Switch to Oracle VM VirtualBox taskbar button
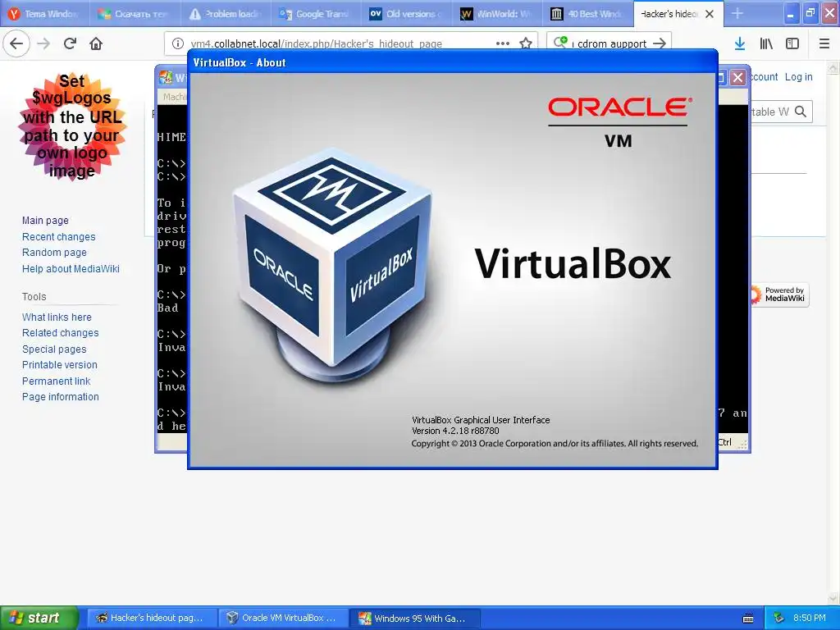This screenshot has height=630, width=840. pyautogui.click(x=283, y=618)
